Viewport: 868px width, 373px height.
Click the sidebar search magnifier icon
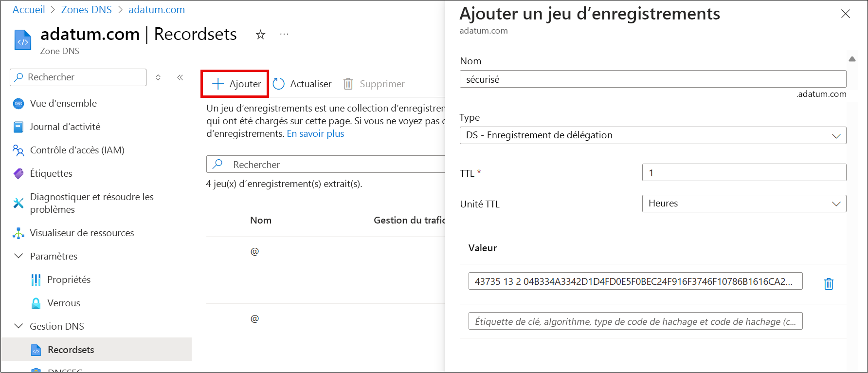click(x=19, y=77)
